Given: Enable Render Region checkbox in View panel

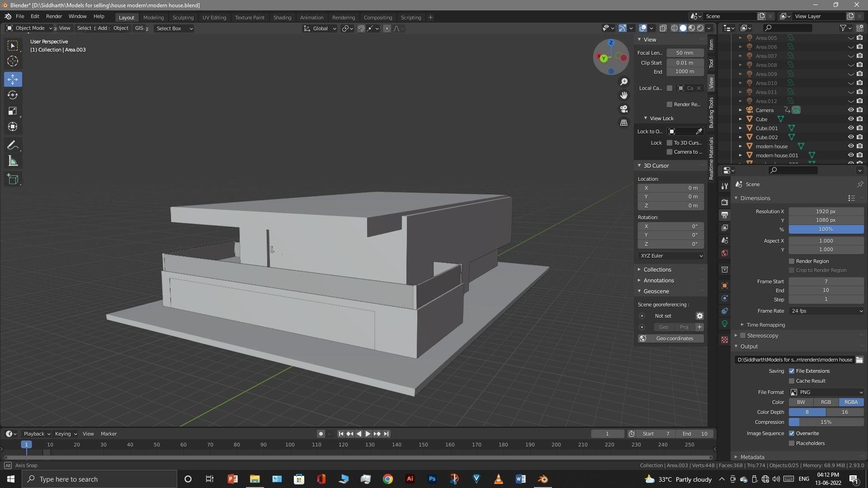Looking at the screenshot, I should click(670, 104).
